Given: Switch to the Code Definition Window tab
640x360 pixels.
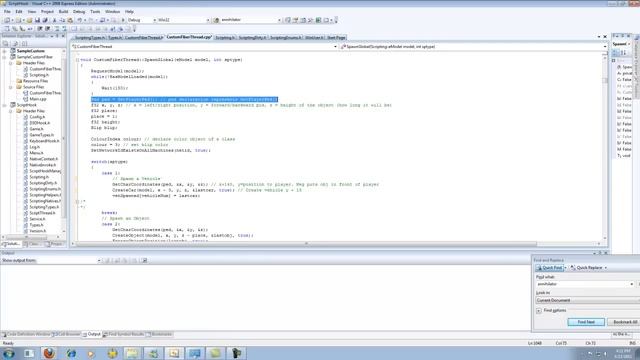Looking at the screenshot, I should (x=27, y=334).
